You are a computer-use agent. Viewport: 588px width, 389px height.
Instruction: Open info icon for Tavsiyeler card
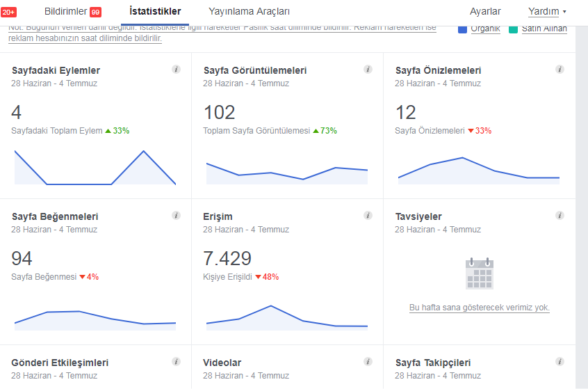(x=560, y=216)
